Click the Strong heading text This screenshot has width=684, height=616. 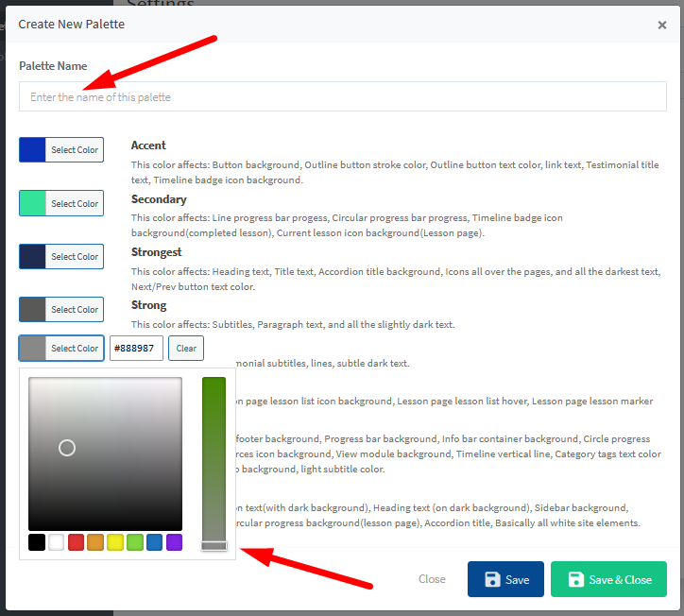[148, 305]
